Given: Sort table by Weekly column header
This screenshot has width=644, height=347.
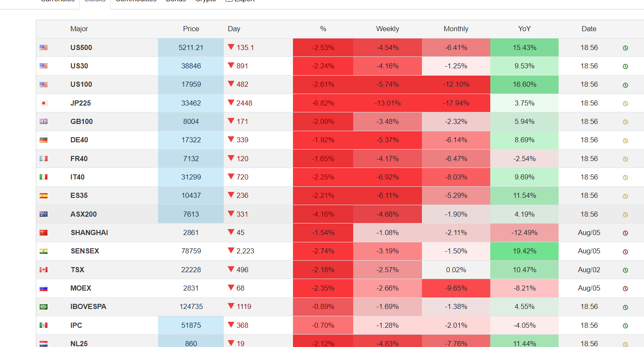Looking at the screenshot, I should point(387,29).
